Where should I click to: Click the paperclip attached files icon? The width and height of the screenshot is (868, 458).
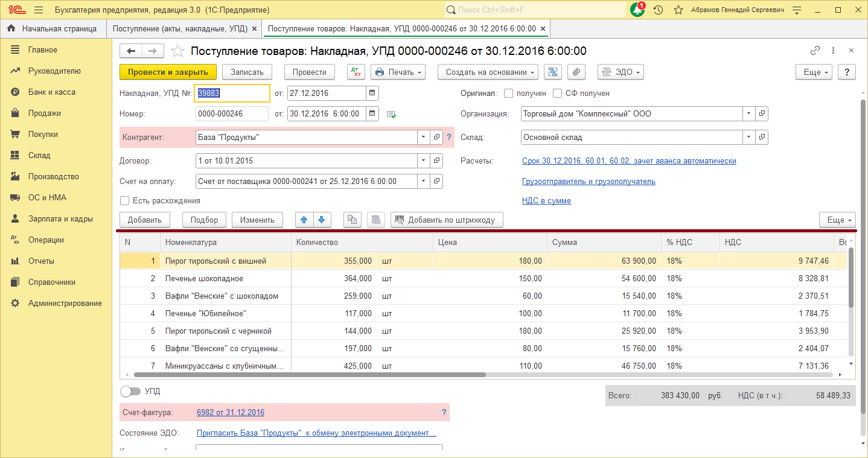point(576,72)
